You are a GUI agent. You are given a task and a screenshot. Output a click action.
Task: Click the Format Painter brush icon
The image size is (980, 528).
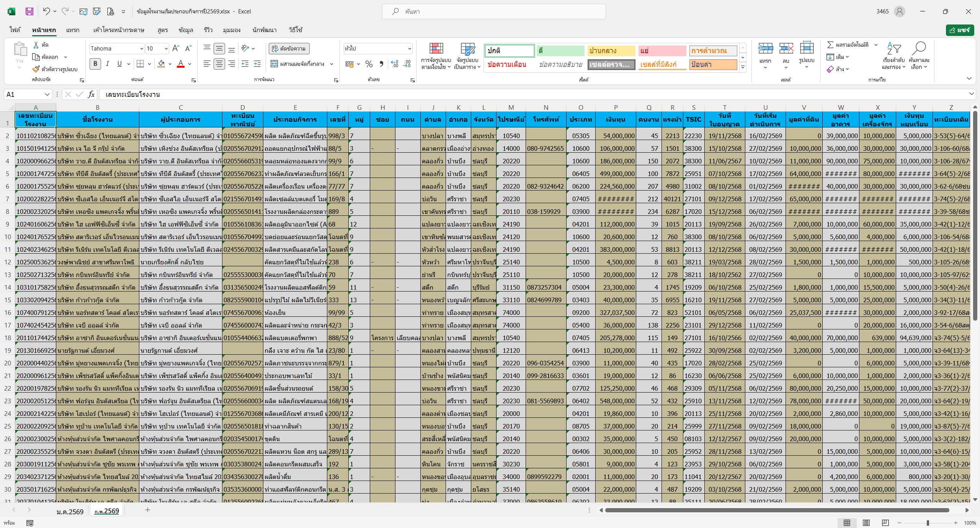[x=36, y=69]
